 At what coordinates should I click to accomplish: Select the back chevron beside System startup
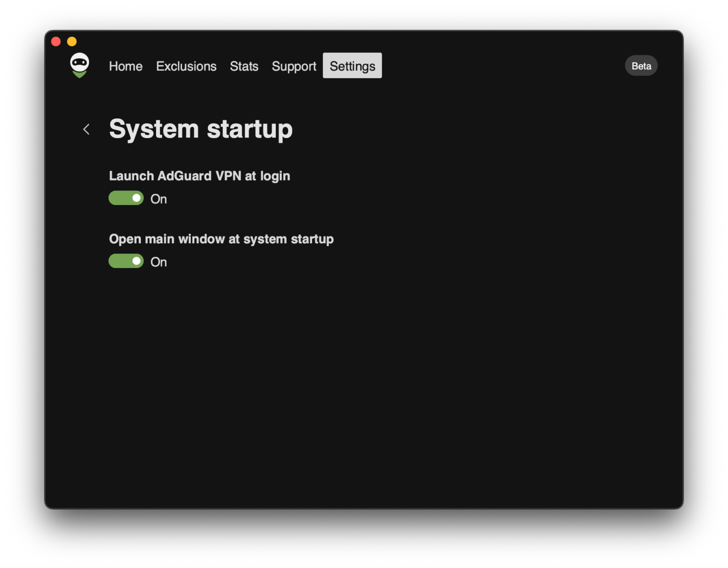(x=86, y=129)
